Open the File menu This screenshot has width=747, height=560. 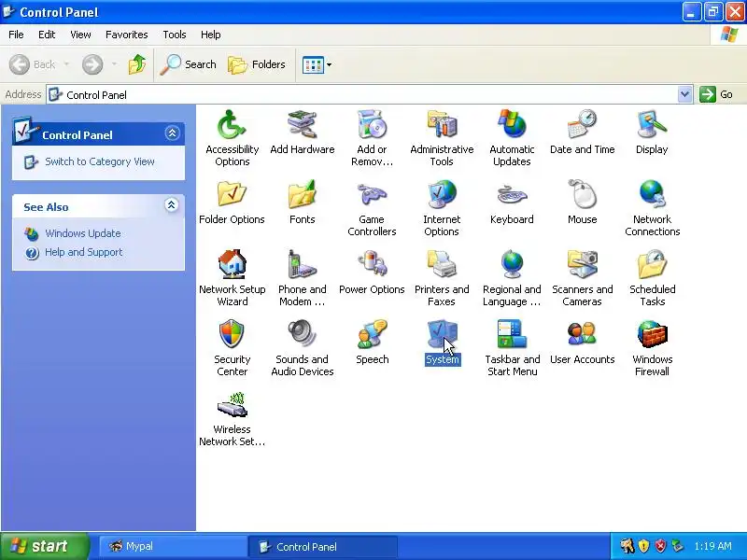click(x=16, y=35)
